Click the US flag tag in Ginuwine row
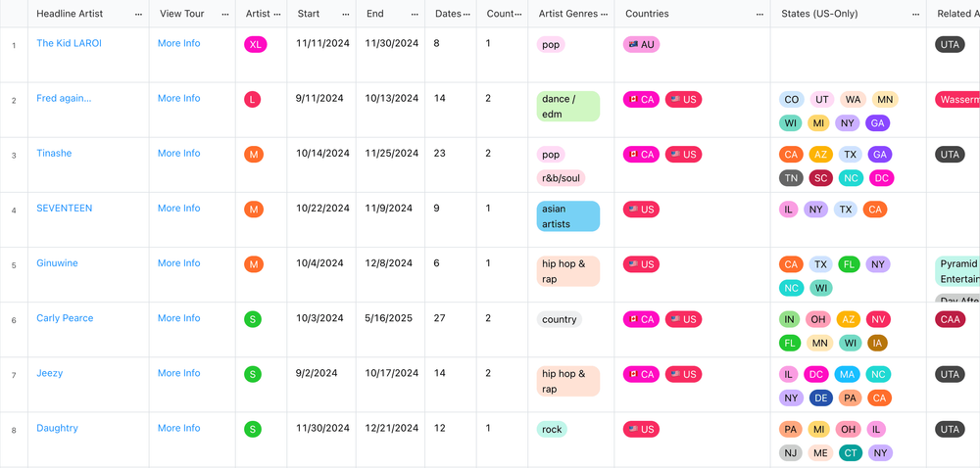 pyautogui.click(x=641, y=264)
